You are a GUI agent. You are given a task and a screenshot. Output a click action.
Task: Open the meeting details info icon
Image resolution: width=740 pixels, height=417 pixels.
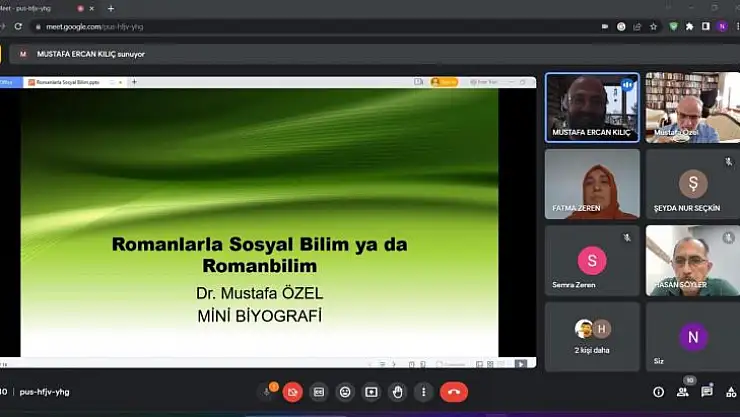pyautogui.click(x=658, y=392)
